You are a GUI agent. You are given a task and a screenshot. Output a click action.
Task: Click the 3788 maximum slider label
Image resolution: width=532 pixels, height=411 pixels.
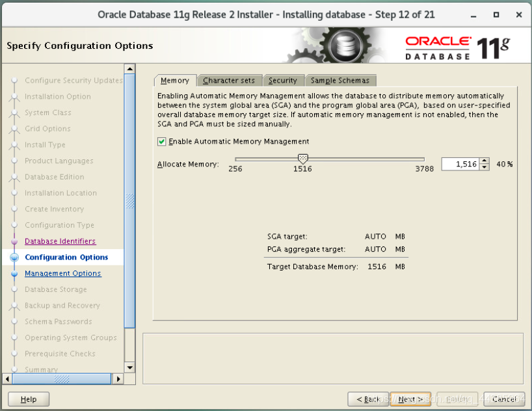click(x=425, y=169)
